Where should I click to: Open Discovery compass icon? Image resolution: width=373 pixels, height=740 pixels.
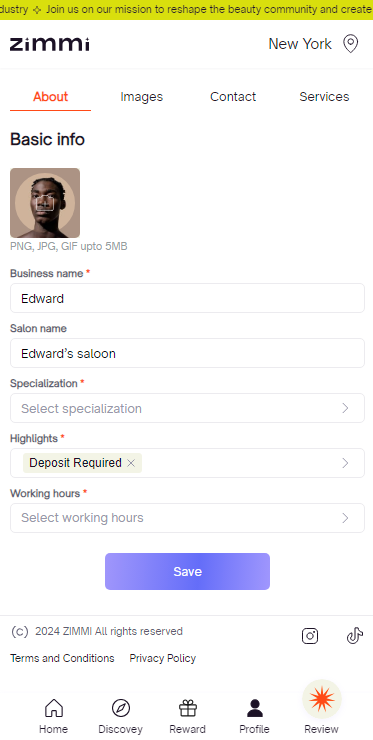(x=120, y=708)
